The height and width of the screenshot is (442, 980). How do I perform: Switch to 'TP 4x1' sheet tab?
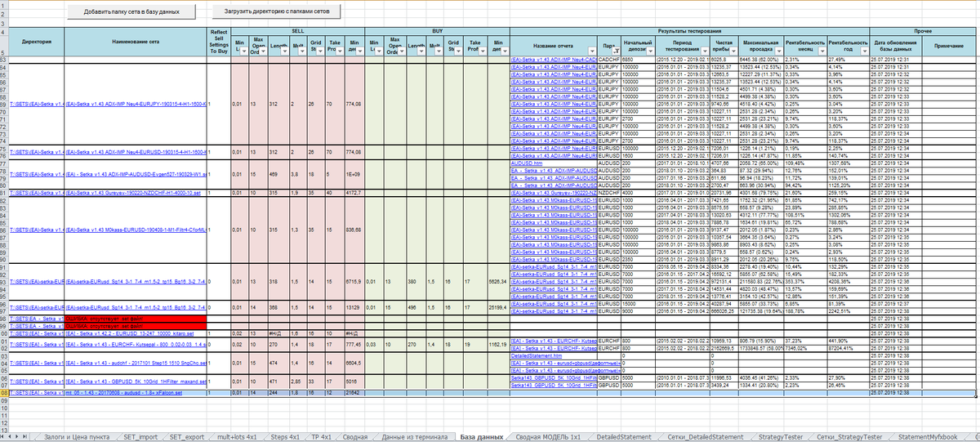pyautogui.click(x=320, y=437)
